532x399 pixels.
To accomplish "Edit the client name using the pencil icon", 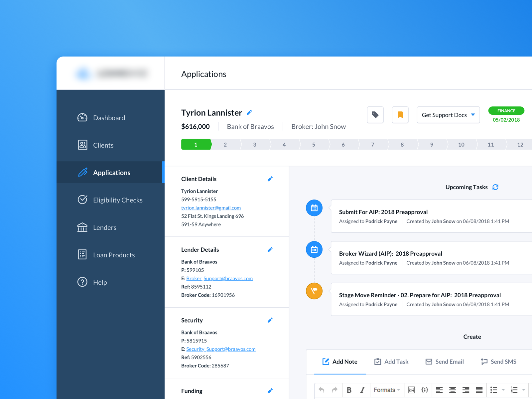I will (x=249, y=112).
